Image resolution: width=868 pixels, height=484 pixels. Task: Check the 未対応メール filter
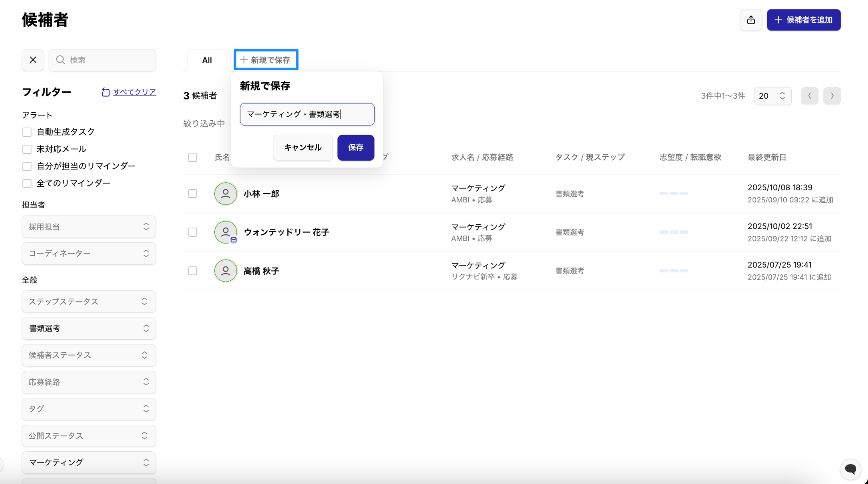(x=27, y=149)
